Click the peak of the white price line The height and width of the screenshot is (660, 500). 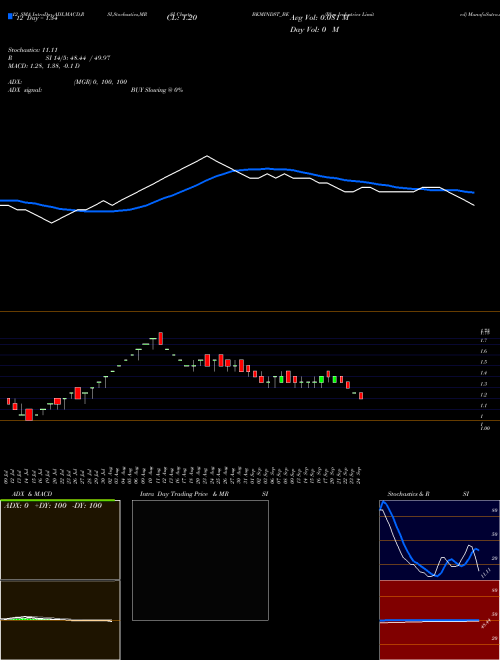click(x=207, y=156)
